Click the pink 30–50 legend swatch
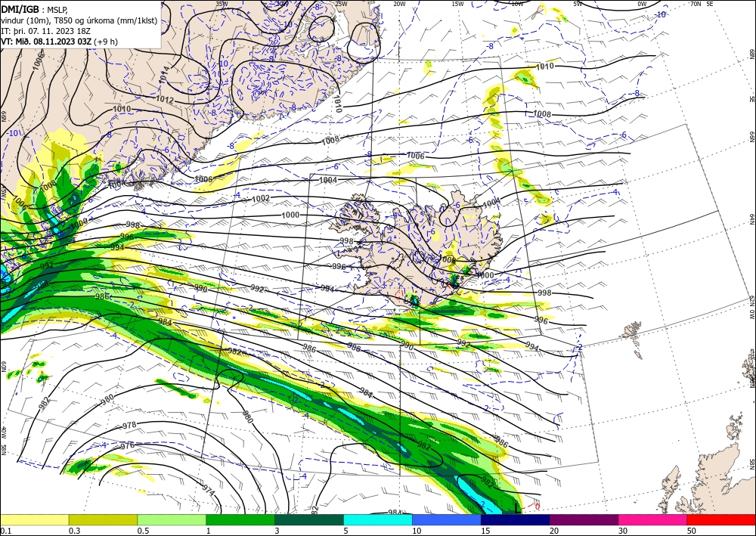 653,519
